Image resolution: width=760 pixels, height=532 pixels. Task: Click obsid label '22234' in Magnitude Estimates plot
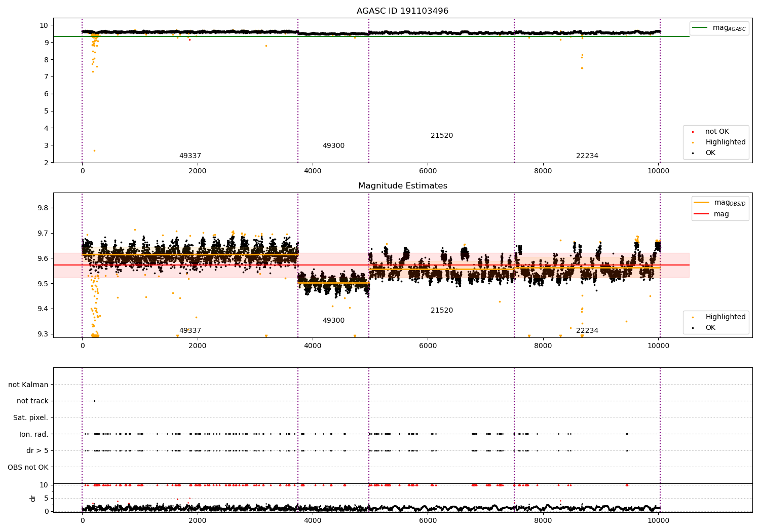587,331
